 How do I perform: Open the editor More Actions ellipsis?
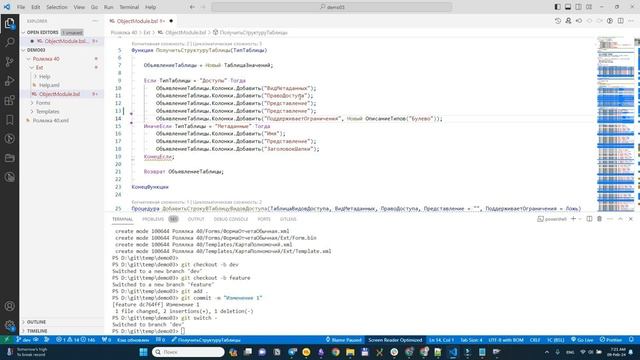tap(631, 21)
